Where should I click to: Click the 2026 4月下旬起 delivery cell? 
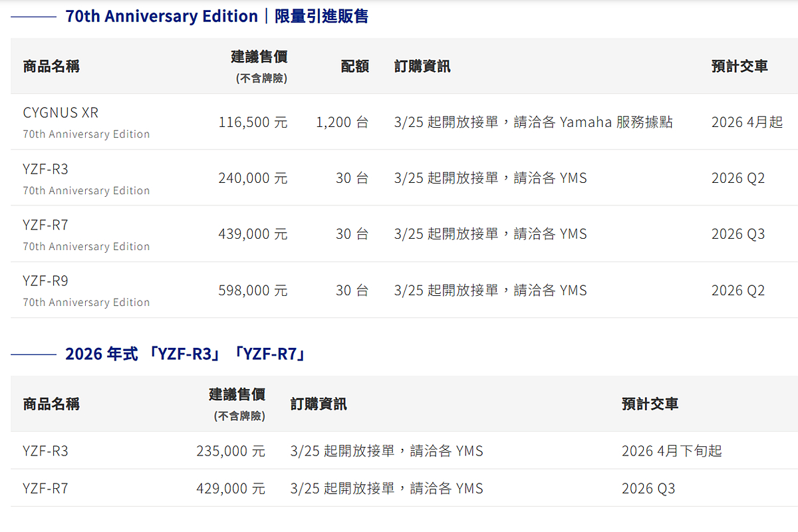coord(672,452)
